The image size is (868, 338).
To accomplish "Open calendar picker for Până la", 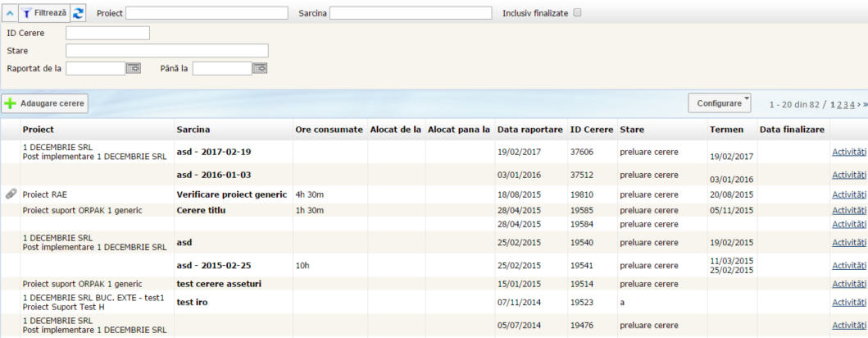I will click(260, 69).
